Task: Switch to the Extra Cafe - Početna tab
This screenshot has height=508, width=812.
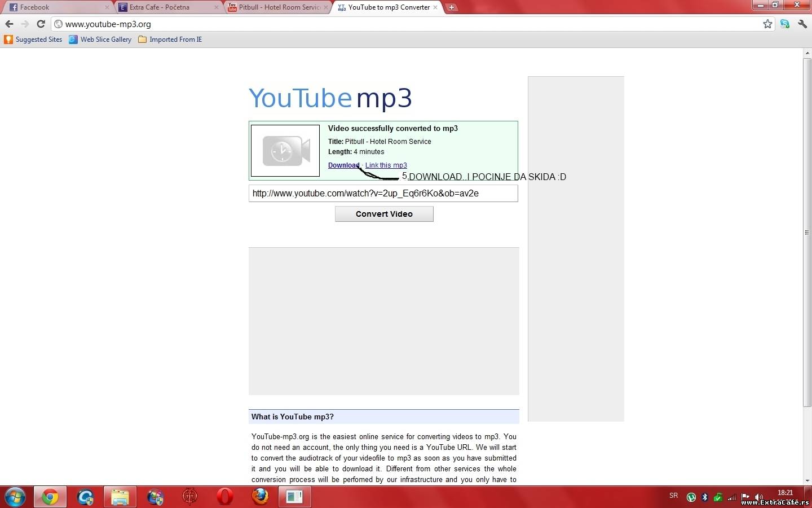Action: pos(166,7)
